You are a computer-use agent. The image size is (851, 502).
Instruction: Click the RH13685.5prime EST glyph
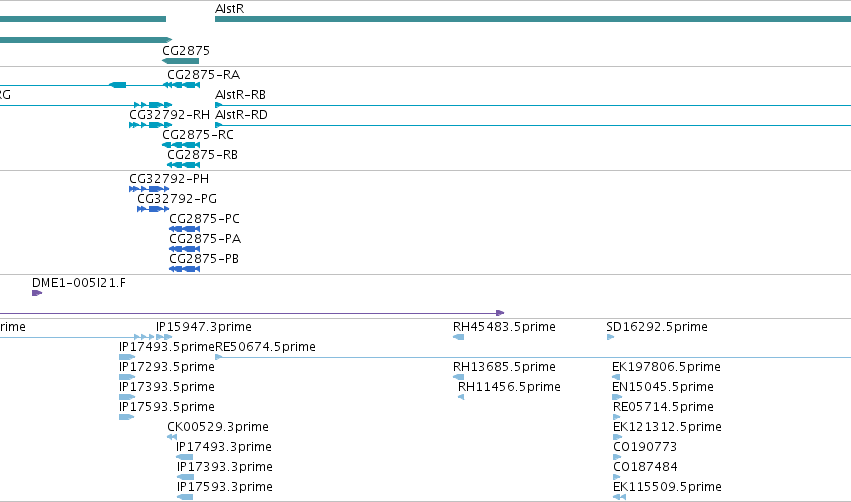coord(459,377)
